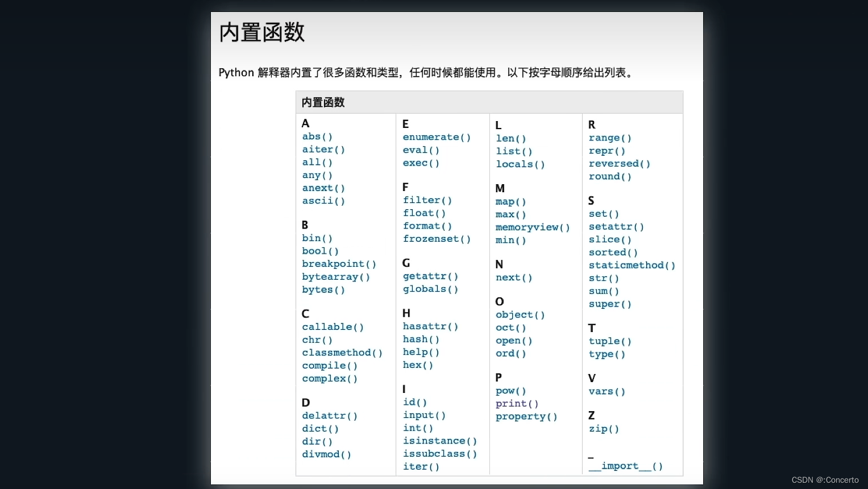This screenshot has width=868, height=489.
Task: Open the format() link
Action: (x=427, y=226)
